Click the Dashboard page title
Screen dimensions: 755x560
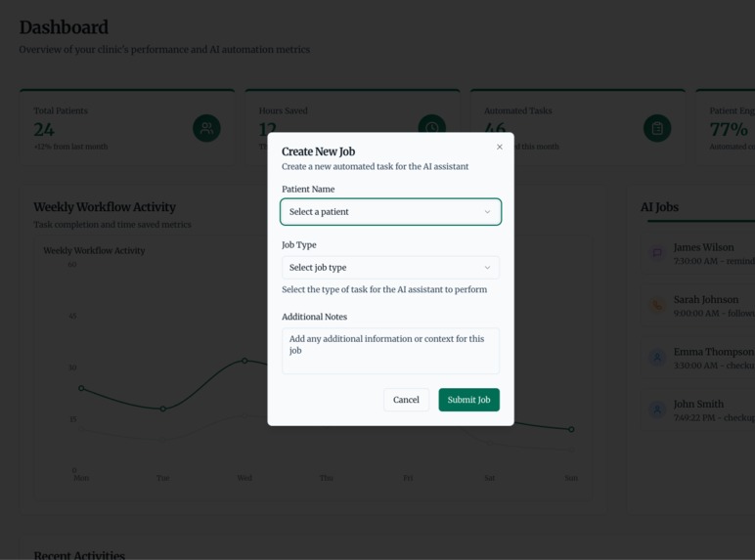64,27
